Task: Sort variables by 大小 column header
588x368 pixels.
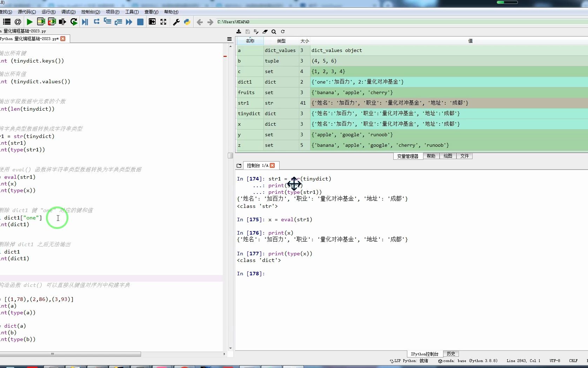Action: [305, 41]
